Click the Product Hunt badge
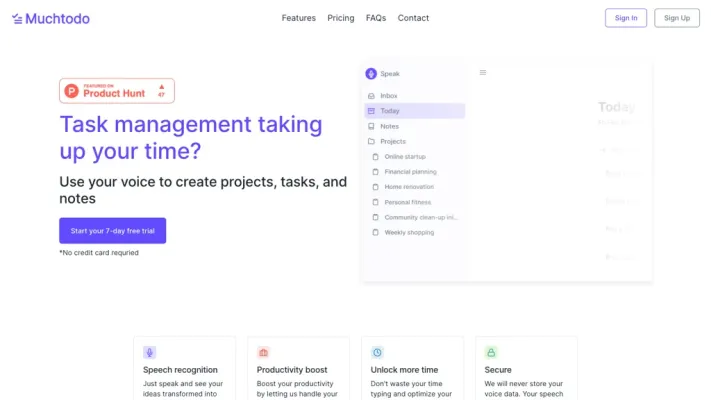 click(x=117, y=91)
